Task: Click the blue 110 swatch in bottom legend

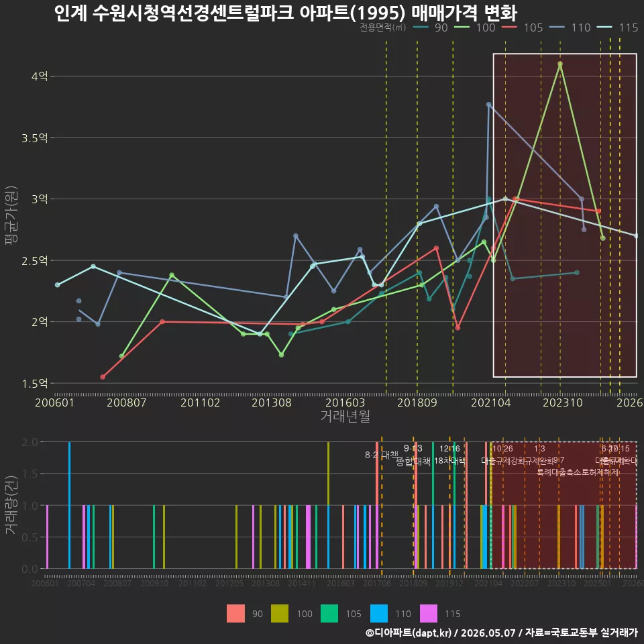Action: [378, 614]
